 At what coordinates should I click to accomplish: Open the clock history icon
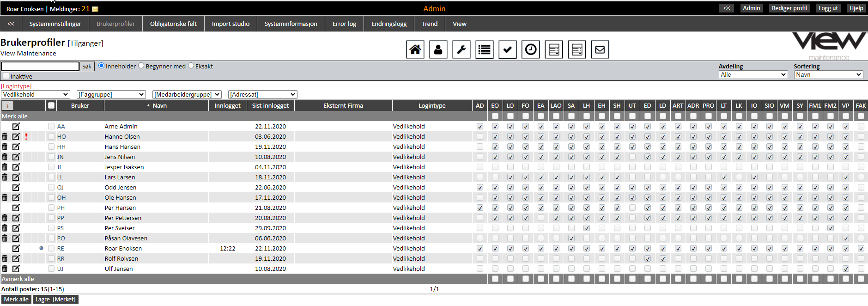[x=530, y=49]
